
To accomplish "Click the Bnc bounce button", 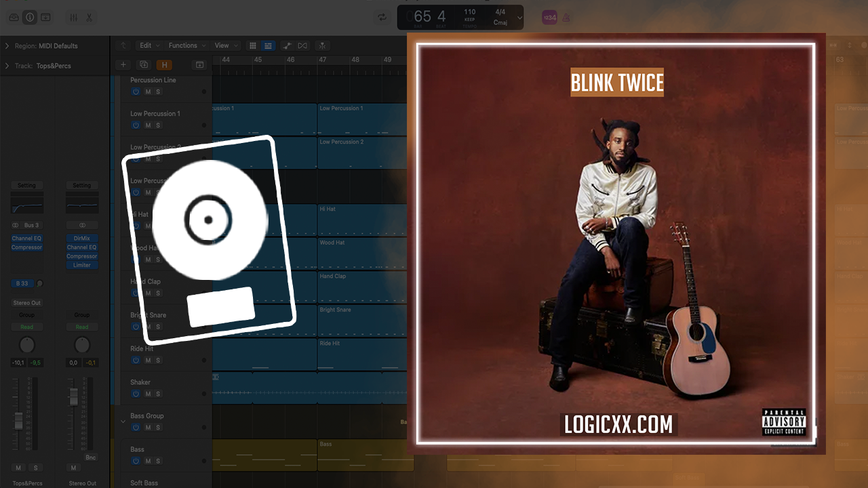I will [x=91, y=457].
